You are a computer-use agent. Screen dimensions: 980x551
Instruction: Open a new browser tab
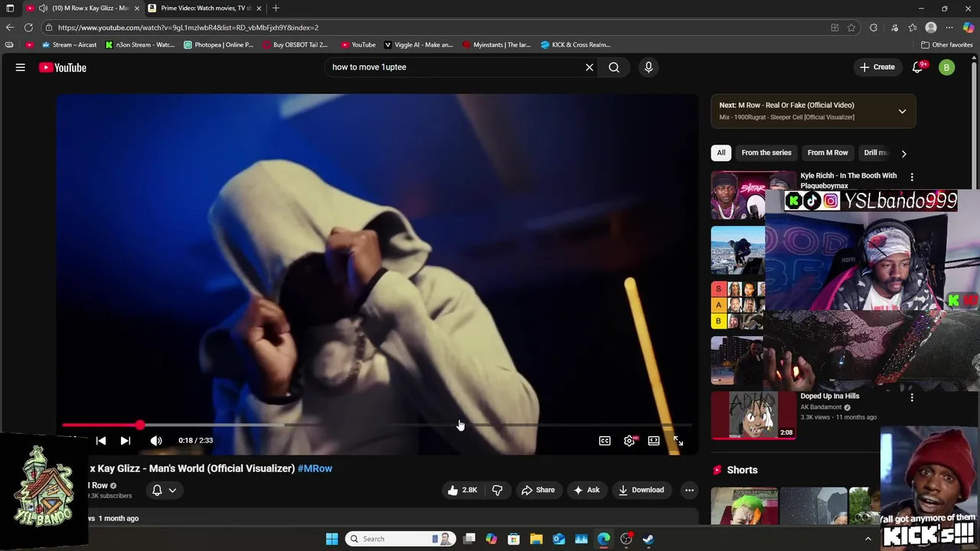[276, 8]
